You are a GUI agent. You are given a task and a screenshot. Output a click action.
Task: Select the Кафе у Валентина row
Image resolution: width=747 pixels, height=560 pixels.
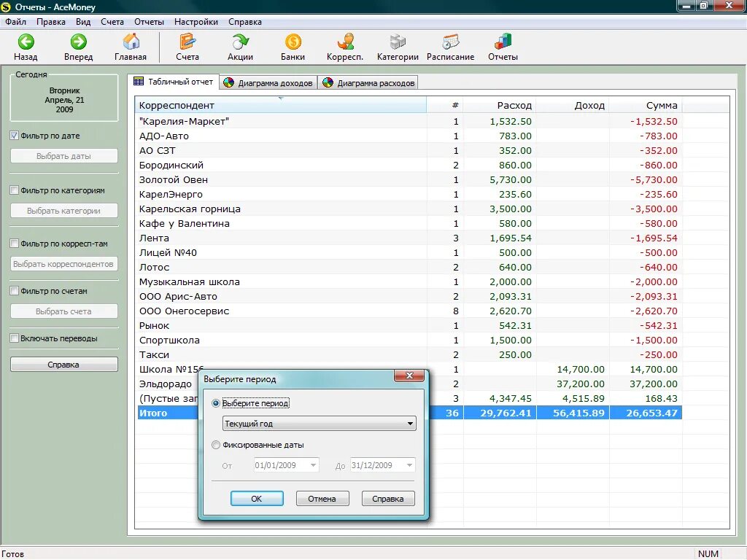point(409,223)
